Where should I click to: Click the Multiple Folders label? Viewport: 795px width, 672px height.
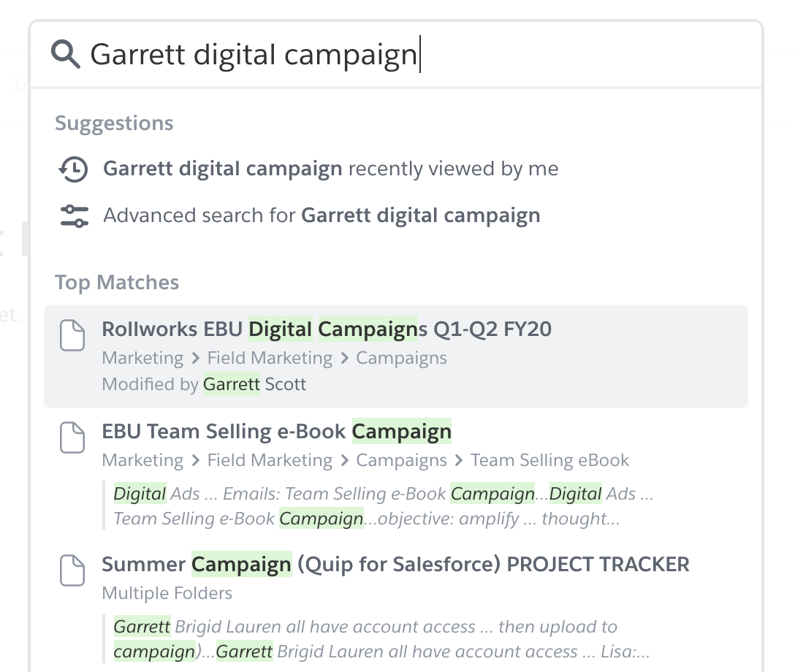pos(167,593)
